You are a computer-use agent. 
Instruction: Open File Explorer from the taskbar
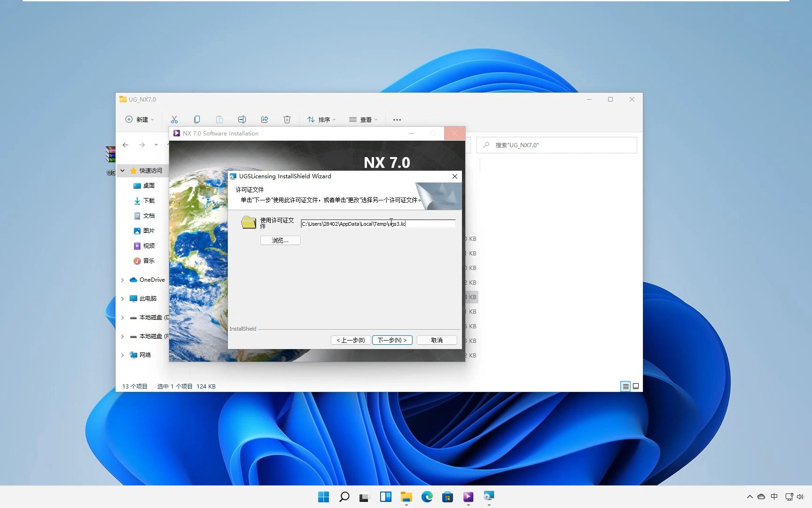(406, 497)
